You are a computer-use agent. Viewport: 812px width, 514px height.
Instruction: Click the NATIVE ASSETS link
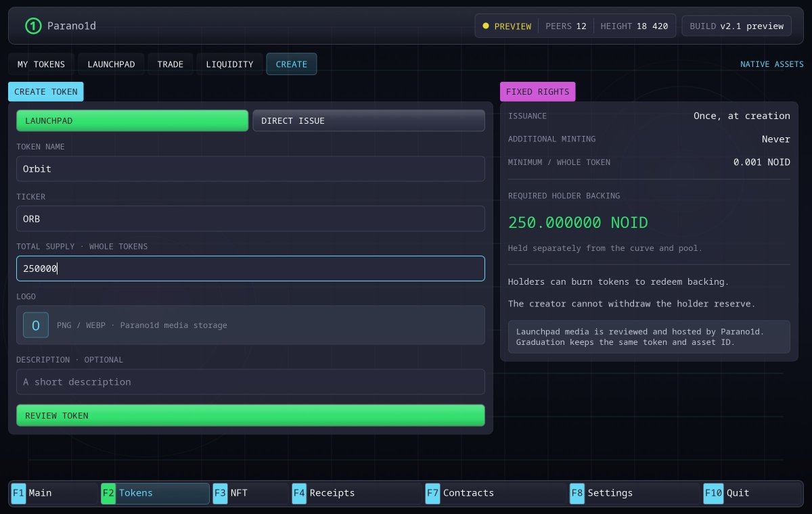pos(772,64)
